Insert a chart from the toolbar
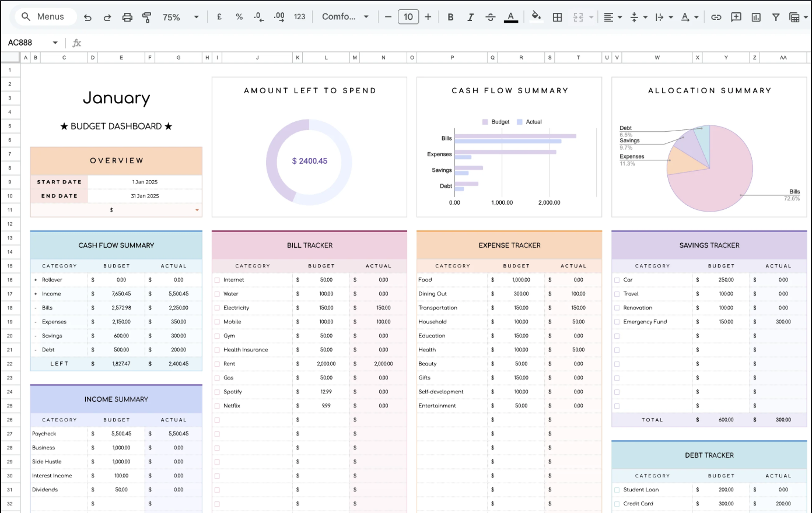The image size is (812, 513). 755,17
